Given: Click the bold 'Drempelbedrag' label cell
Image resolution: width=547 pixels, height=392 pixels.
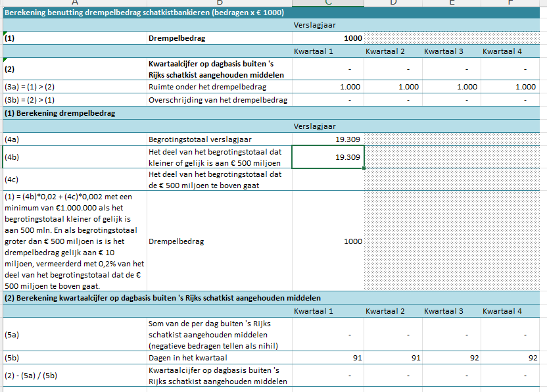Looking at the screenshot, I should pyautogui.click(x=220, y=38).
